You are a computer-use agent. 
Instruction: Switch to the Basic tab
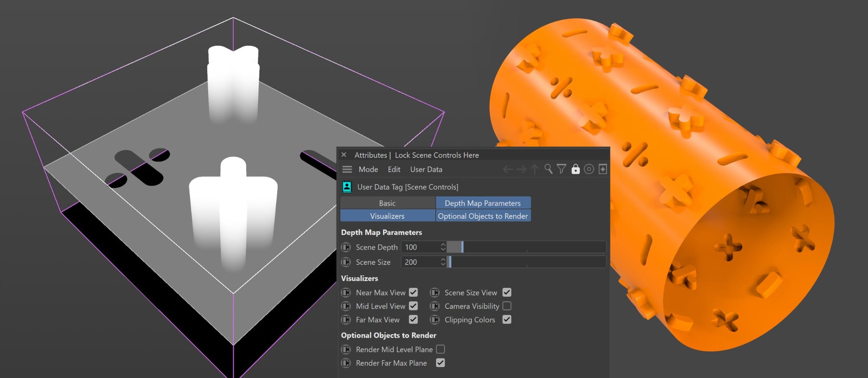coord(388,203)
